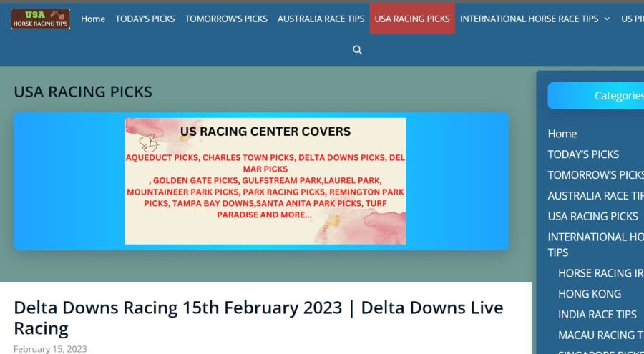Open TOMORROW'S PICKS in Categories sidebar
The width and height of the screenshot is (644, 354).
[596, 175]
